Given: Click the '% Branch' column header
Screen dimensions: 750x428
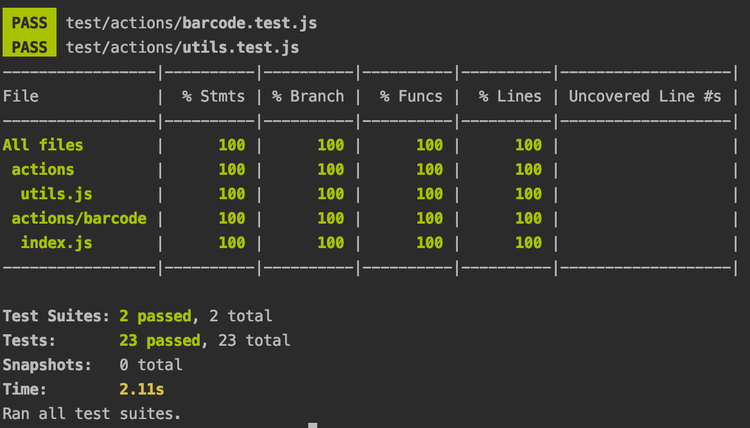Looking at the screenshot, I should (x=308, y=96).
